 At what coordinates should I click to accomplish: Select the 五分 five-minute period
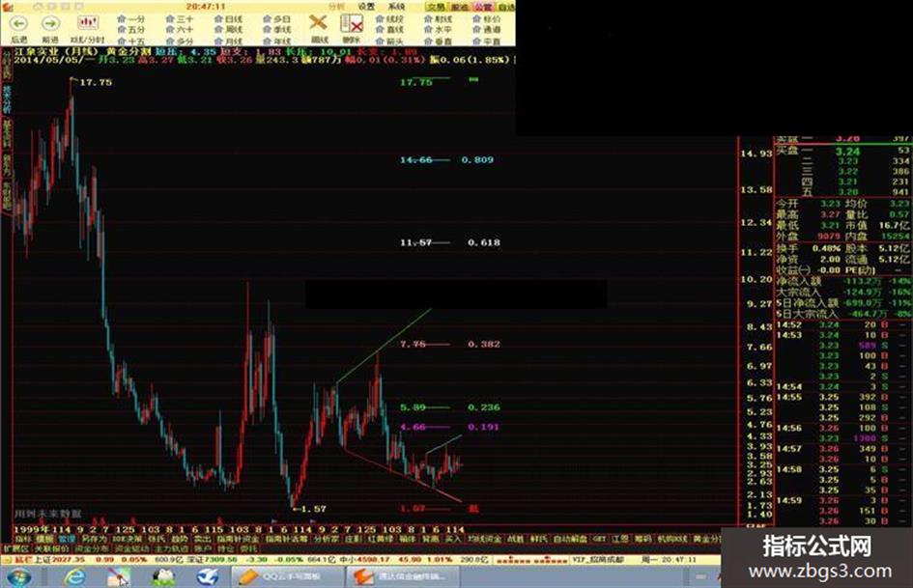(x=131, y=30)
